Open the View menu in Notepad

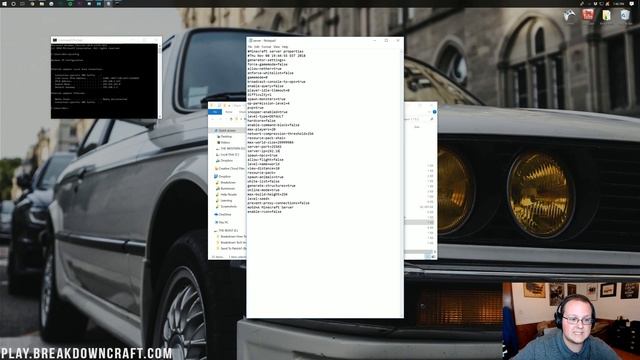tap(277, 47)
